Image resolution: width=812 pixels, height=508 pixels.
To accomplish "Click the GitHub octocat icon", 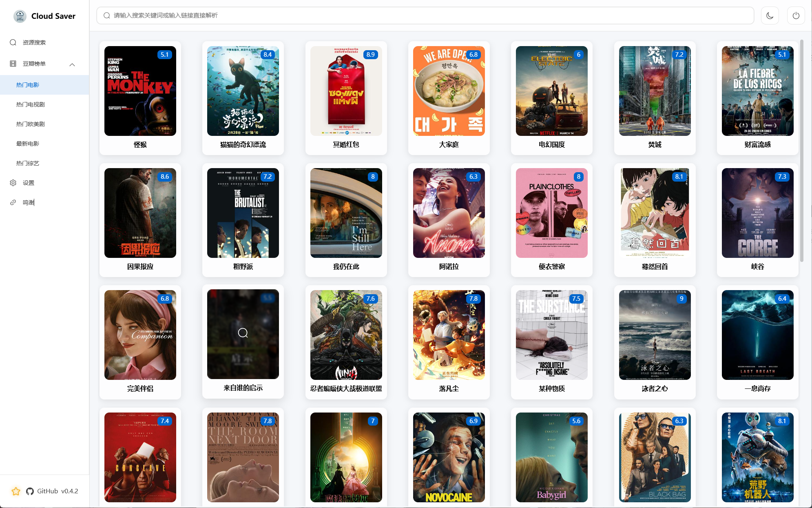I will tap(30, 491).
